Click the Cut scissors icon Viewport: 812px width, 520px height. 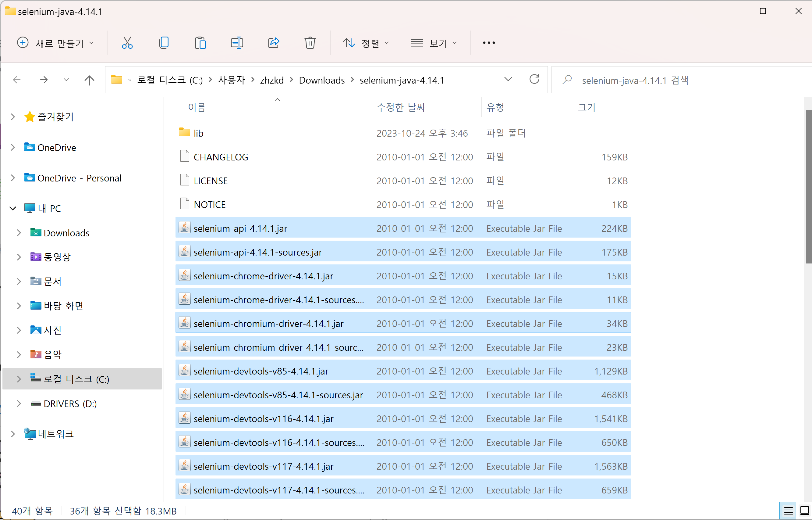point(127,43)
